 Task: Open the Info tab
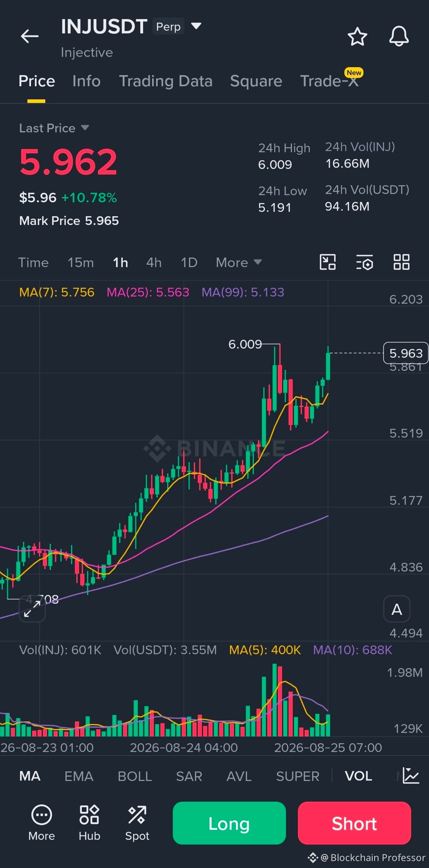coord(87,81)
